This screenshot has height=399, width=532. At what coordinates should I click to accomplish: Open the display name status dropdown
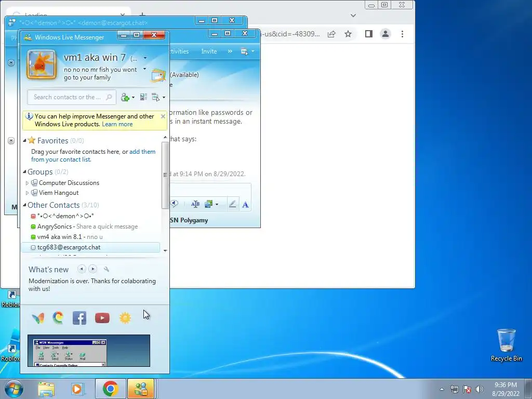click(145, 58)
